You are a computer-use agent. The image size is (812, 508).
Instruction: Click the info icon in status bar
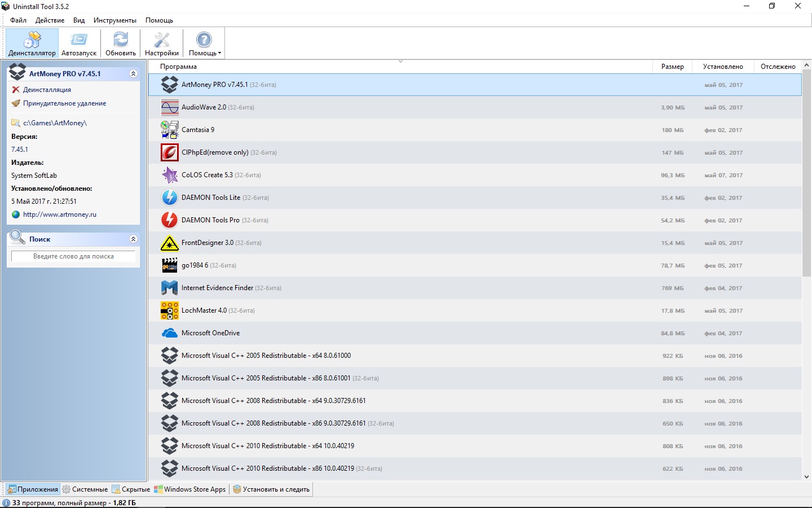pos(6,503)
